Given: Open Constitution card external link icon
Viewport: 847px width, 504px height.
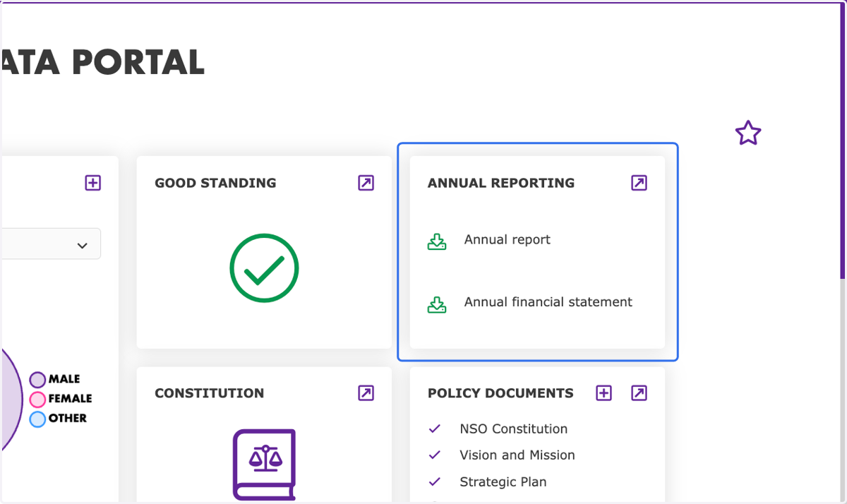Looking at the screenshot, I should point(366,393).
